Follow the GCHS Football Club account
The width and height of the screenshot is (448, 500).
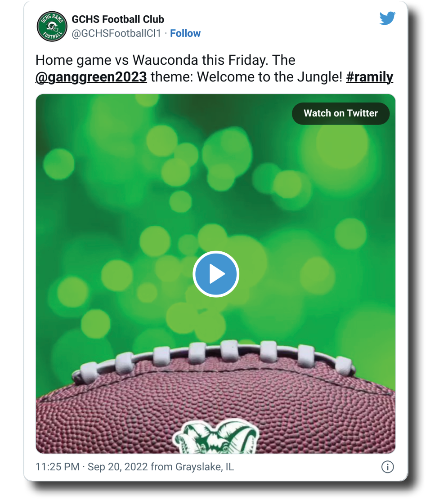click(185, 33)
